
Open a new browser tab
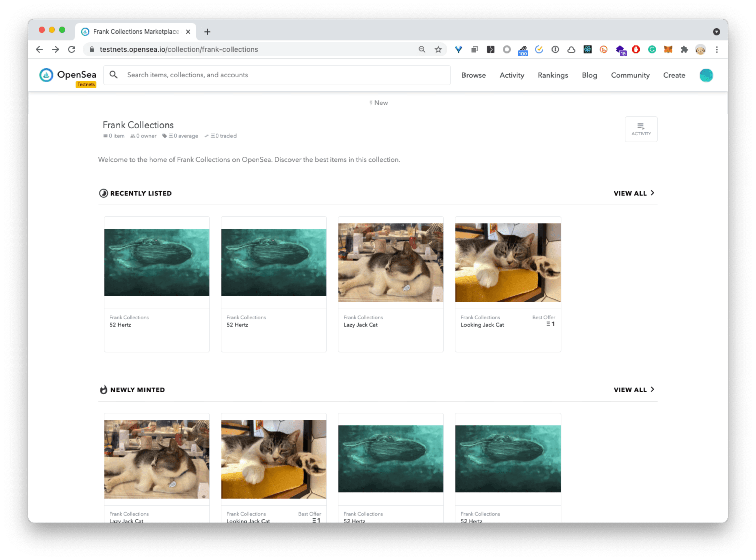pos(207,32)
